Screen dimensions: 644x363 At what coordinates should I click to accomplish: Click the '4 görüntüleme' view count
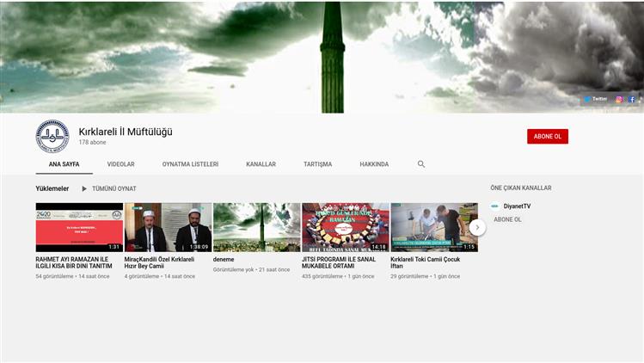(142, 276)
